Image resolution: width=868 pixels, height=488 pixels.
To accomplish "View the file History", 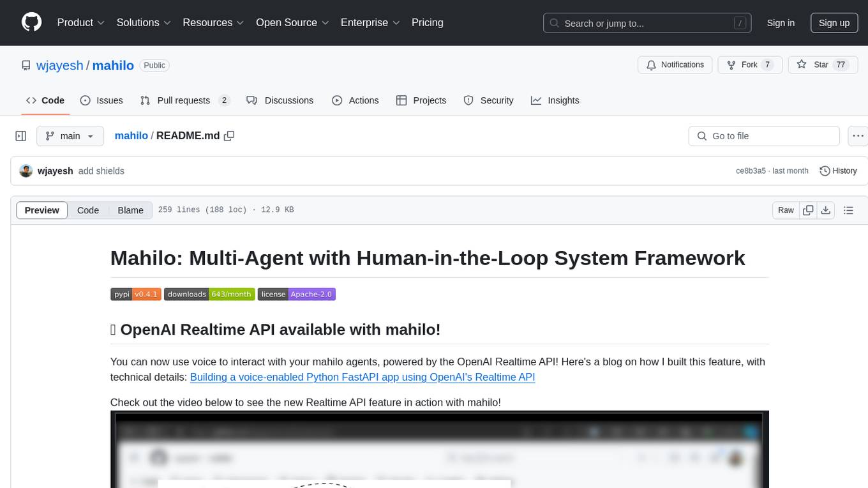I will [838, 171].
